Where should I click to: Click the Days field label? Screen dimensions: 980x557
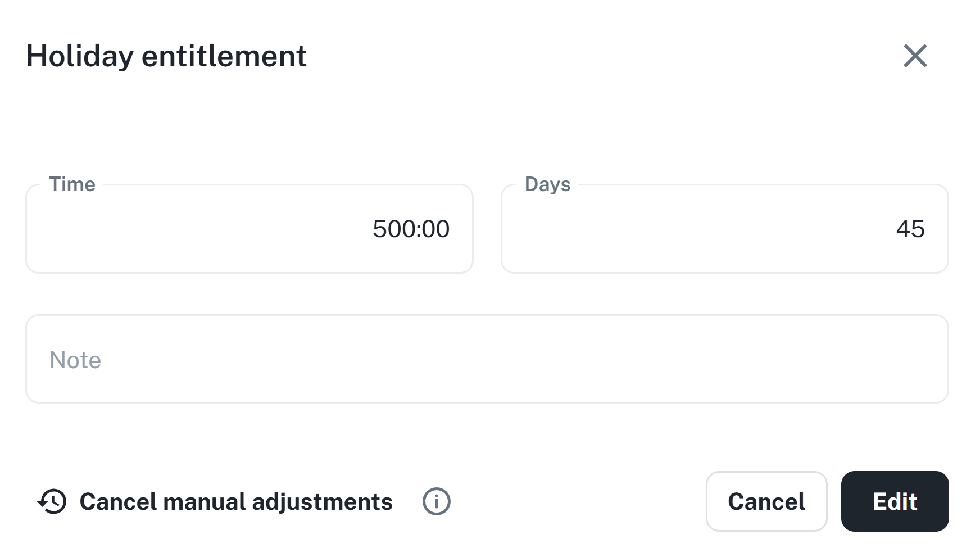(x=547, y=184)
